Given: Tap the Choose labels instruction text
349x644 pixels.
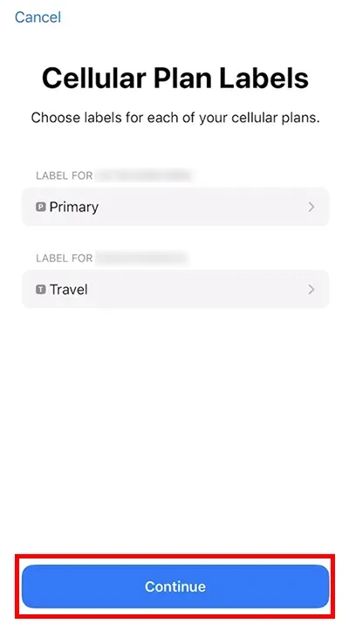Looking at the screenshot, I should click(175, 118).
